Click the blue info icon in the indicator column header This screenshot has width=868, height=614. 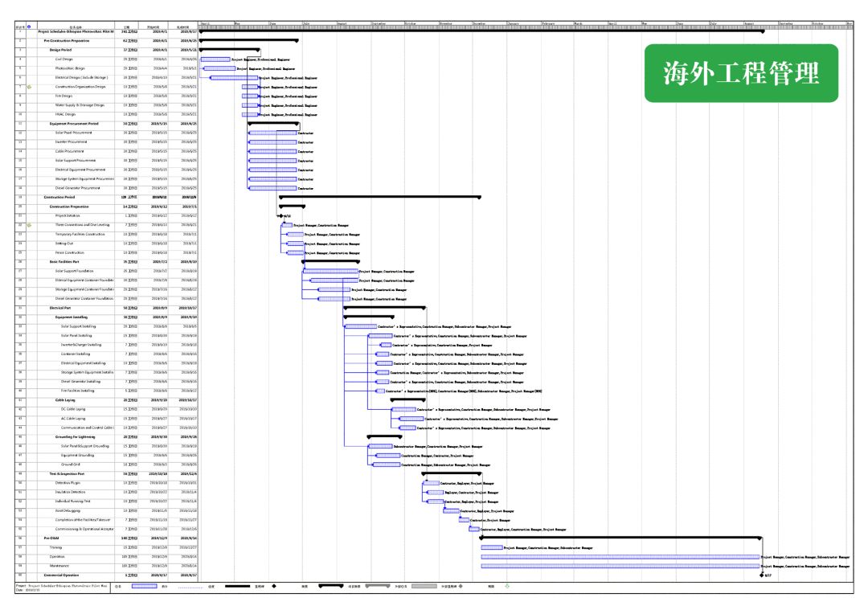(29, 26)
